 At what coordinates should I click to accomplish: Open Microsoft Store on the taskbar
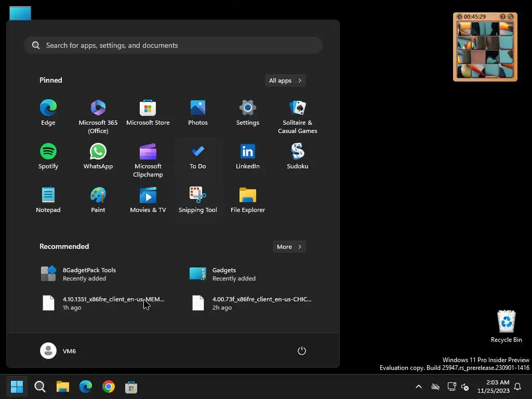pyautogui.click(x=131, y=387)
